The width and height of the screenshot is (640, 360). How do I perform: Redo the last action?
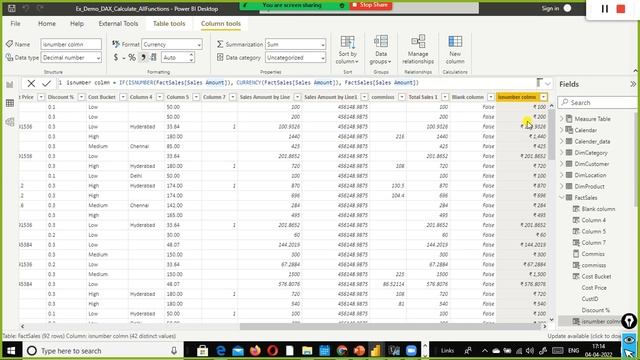click(40, 8)
